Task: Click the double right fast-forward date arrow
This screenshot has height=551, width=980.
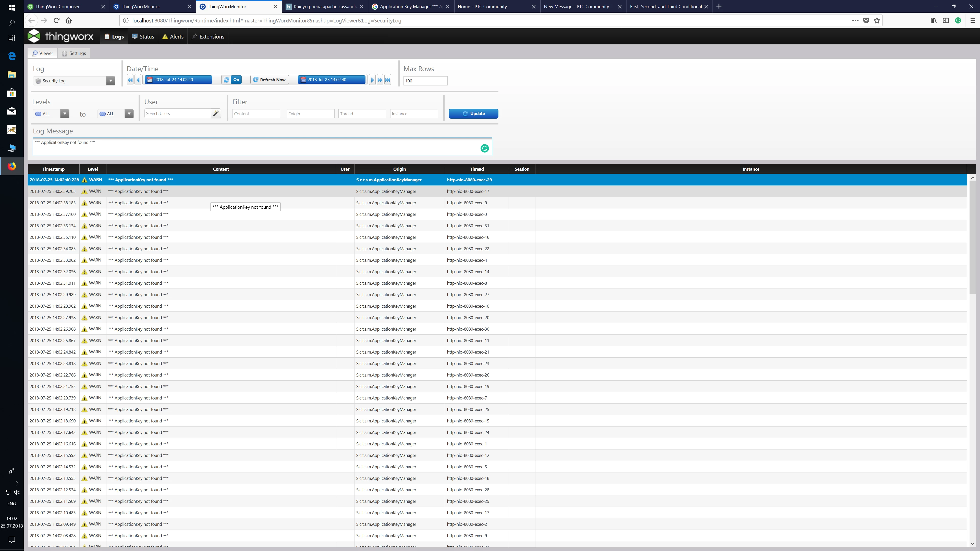Action: (380, 80)
